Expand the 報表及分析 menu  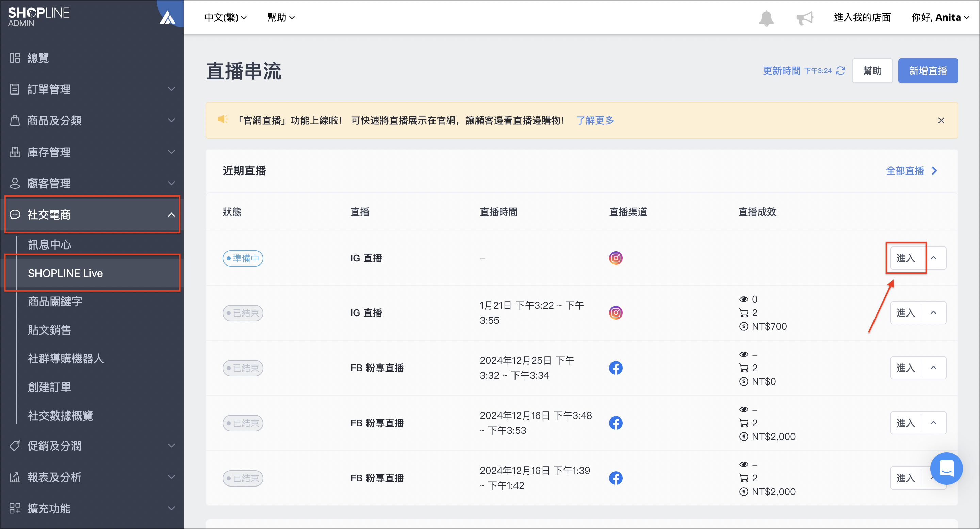click(171, 477)
